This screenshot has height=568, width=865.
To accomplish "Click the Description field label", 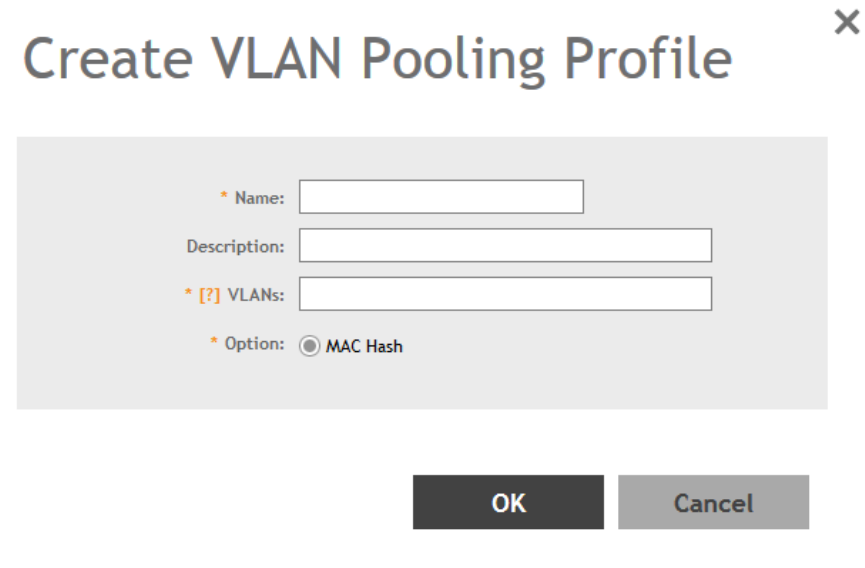I will 236,246.
